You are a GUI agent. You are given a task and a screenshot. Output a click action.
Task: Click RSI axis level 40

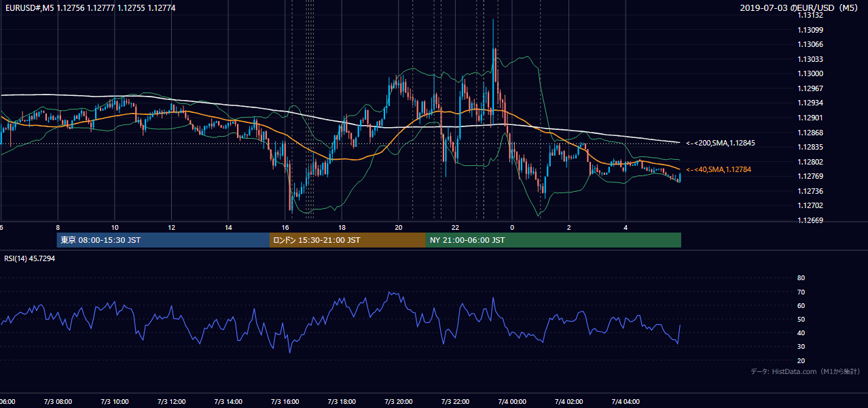click(801, 333)
